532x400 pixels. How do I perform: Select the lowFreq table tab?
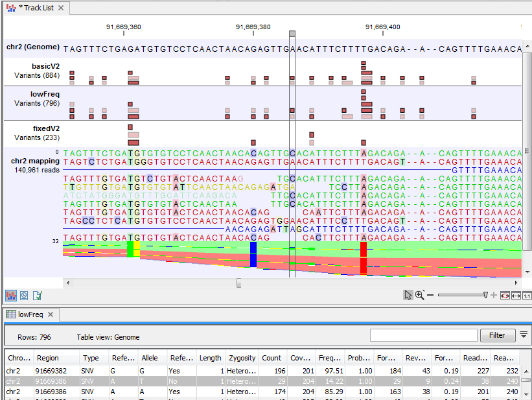pos(30,314)
